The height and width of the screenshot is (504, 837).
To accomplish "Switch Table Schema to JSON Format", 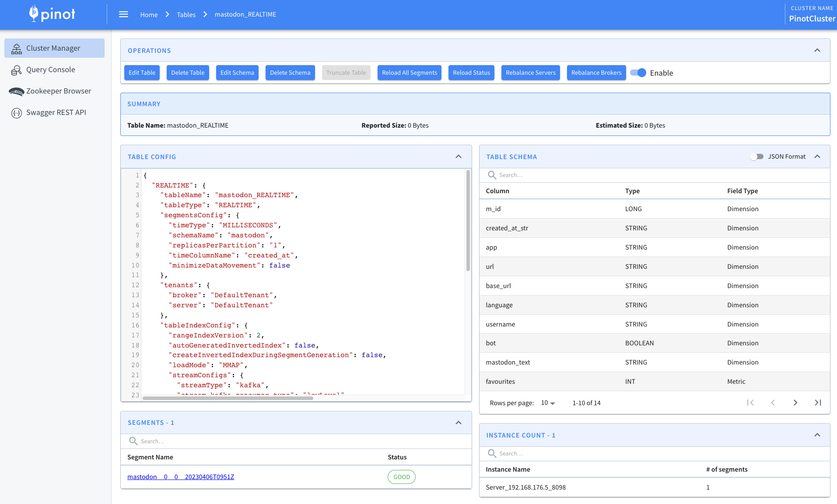I will click(x=756, y=156).
